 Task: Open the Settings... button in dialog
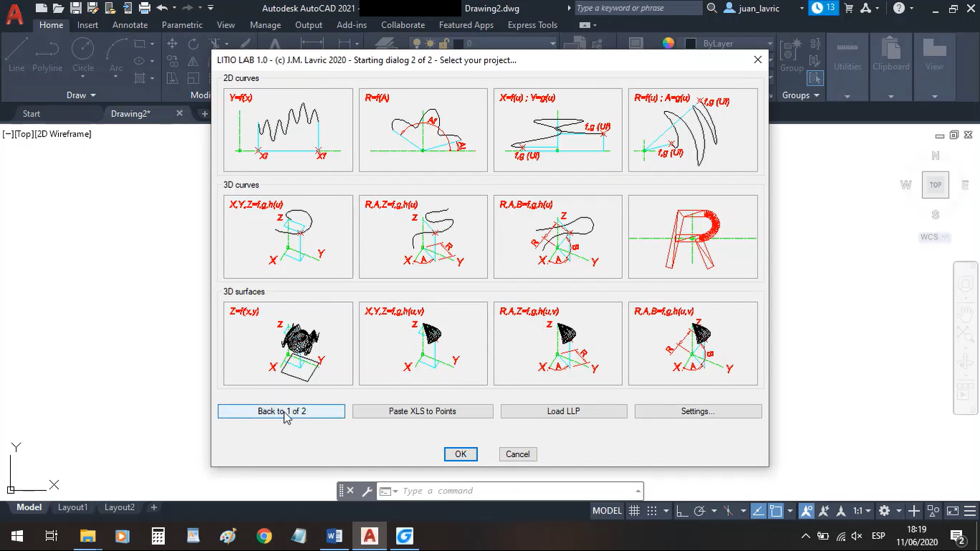tap(698, 411)
